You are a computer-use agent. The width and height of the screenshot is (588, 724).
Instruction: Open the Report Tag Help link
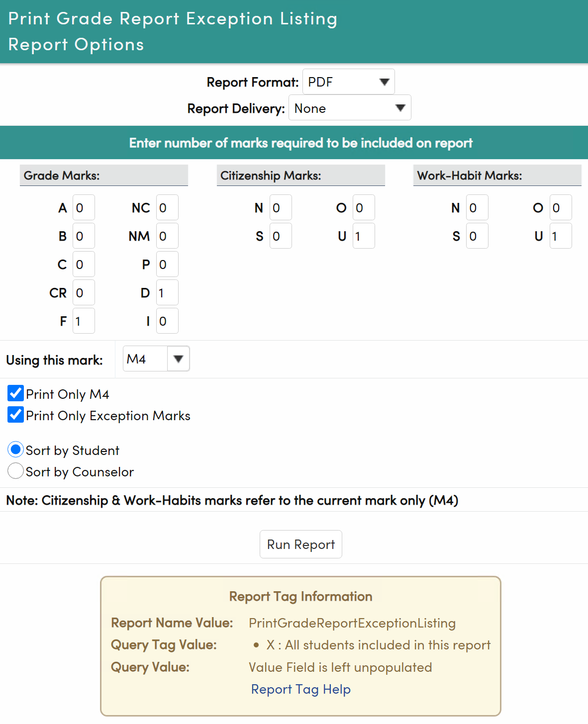(x=300, y=689)
